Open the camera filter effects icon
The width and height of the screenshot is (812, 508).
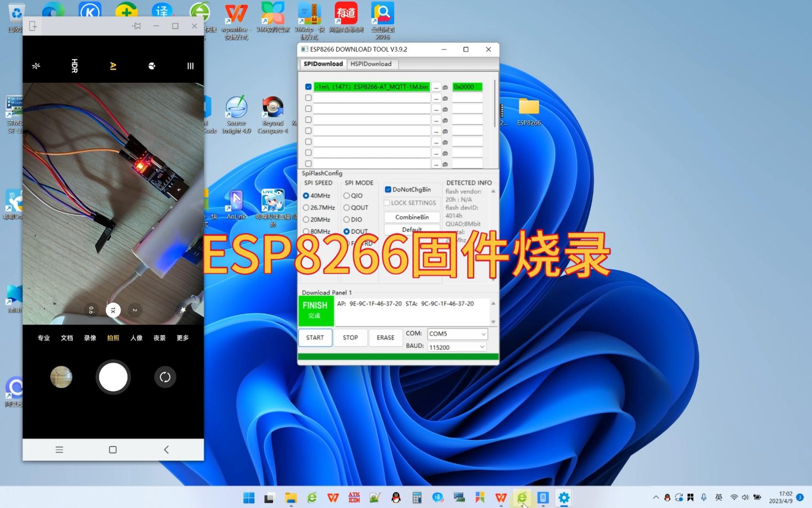[152, 66]
